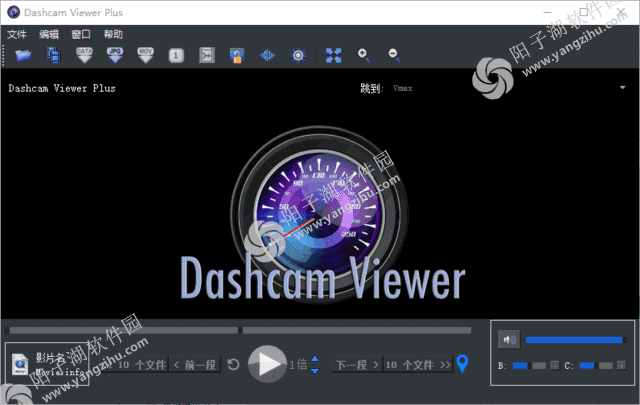Click the number 1 toolbar icon

coord(176,55)
